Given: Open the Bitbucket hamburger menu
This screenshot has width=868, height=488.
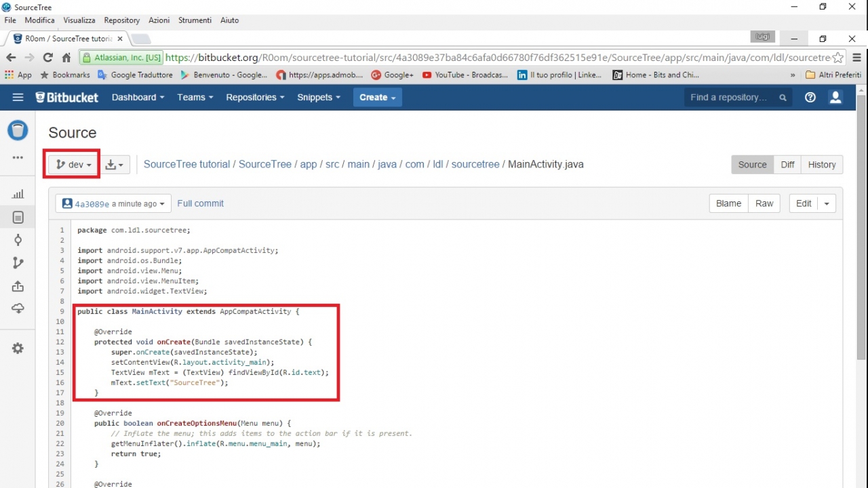Looking at the screenshot, I should pos(18,98).
